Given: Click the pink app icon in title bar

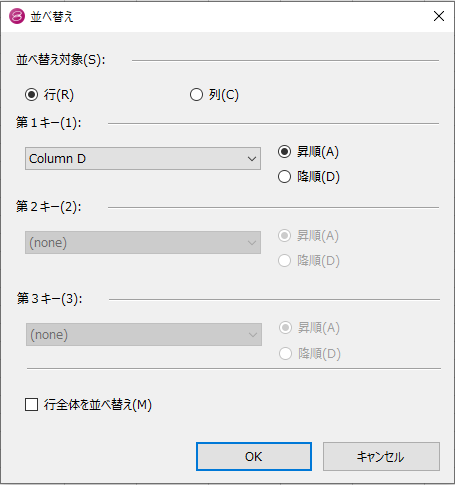Looking at the screenshot, I should [x=17, y=16].
